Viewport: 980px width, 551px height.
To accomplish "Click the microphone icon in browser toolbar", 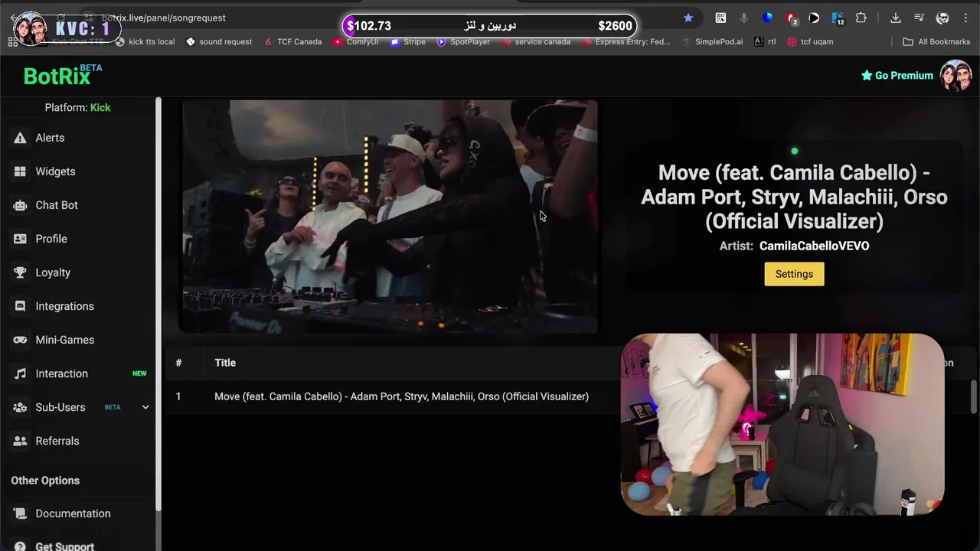I will point(743,18).
